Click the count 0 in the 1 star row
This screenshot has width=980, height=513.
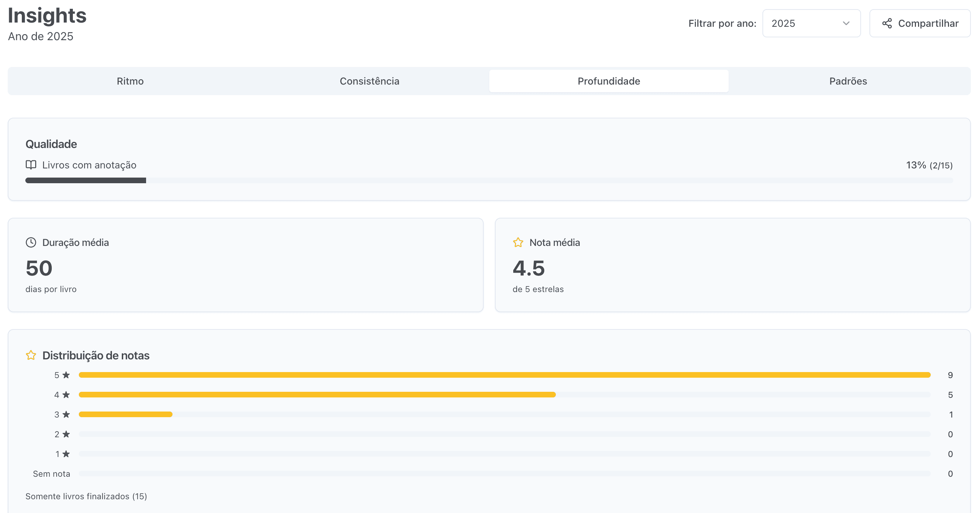pos(950,454)
